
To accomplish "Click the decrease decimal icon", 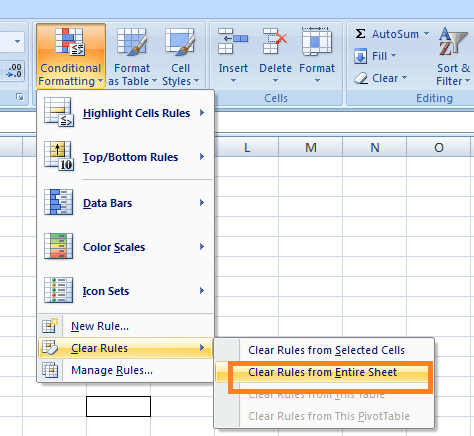I will point(14,71).
